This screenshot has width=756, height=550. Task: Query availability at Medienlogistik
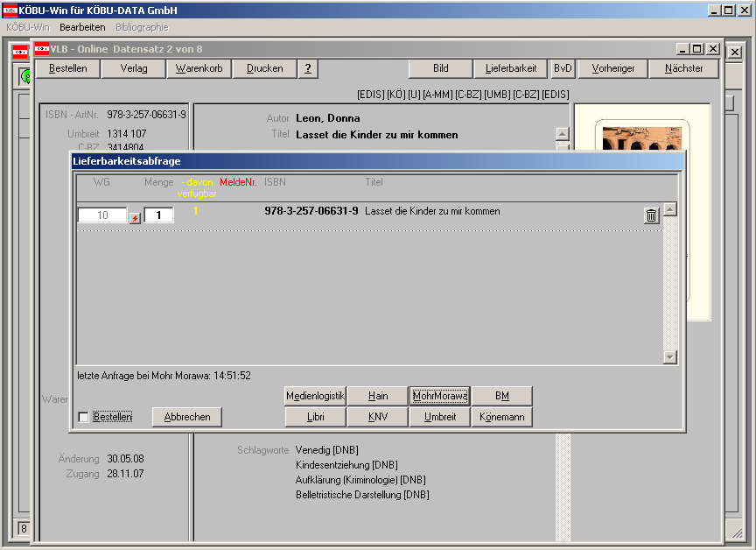pos(315,396)
